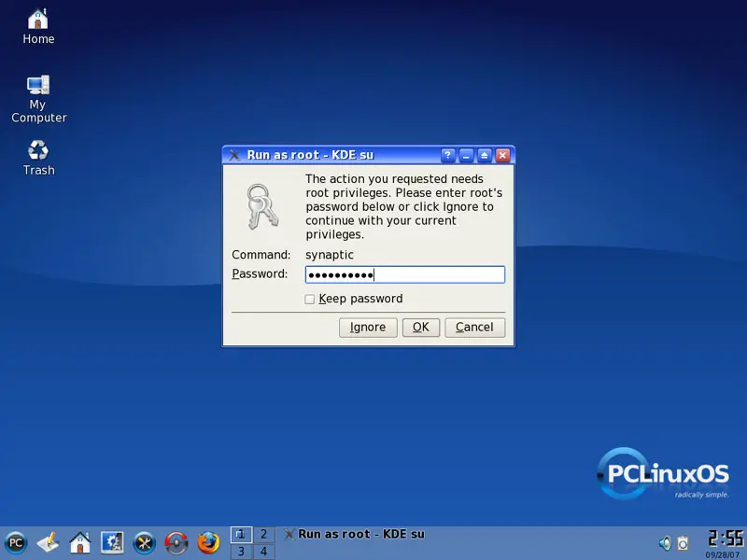Screen dimensions: 747x560
Task: Switch to virtual desktop 4
Action: [263, 552]
